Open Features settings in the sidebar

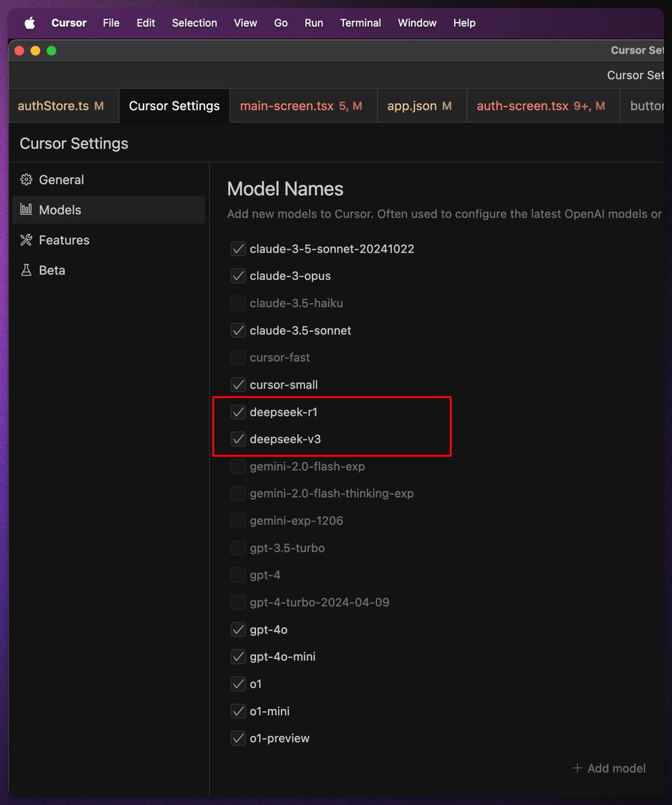(x=109, y=240)
